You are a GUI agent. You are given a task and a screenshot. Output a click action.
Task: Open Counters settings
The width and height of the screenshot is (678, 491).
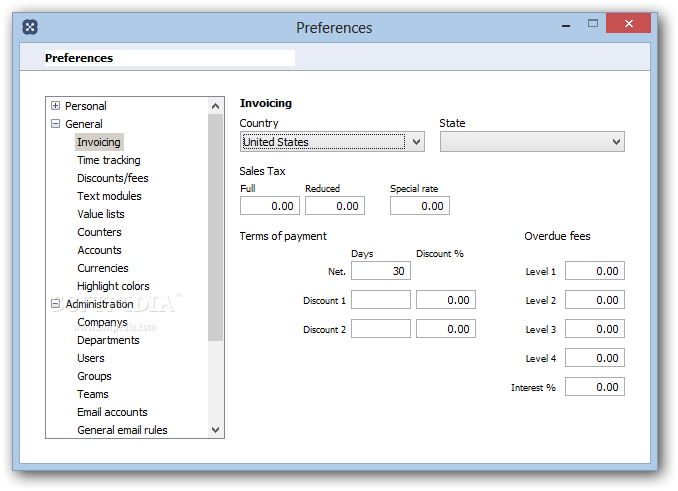(99, 232)
